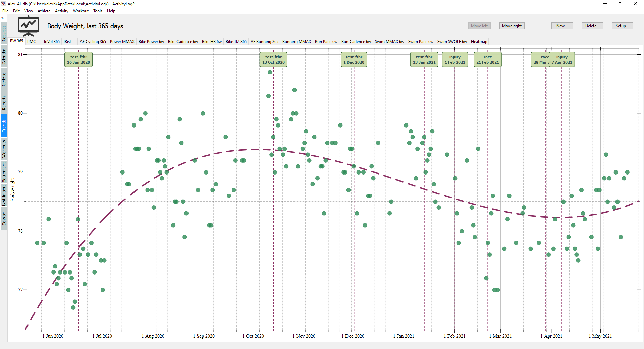
Task: Open the Equipment sidebar tab
Action: click(4, 172)
